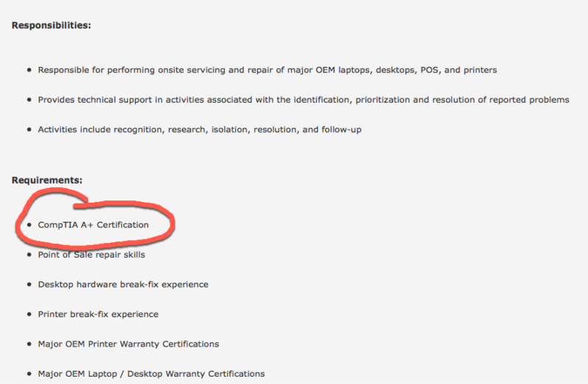Click "Major OEM Printer Warranty Certifications" text
588x384 pixels.
(x=128, y=344)
